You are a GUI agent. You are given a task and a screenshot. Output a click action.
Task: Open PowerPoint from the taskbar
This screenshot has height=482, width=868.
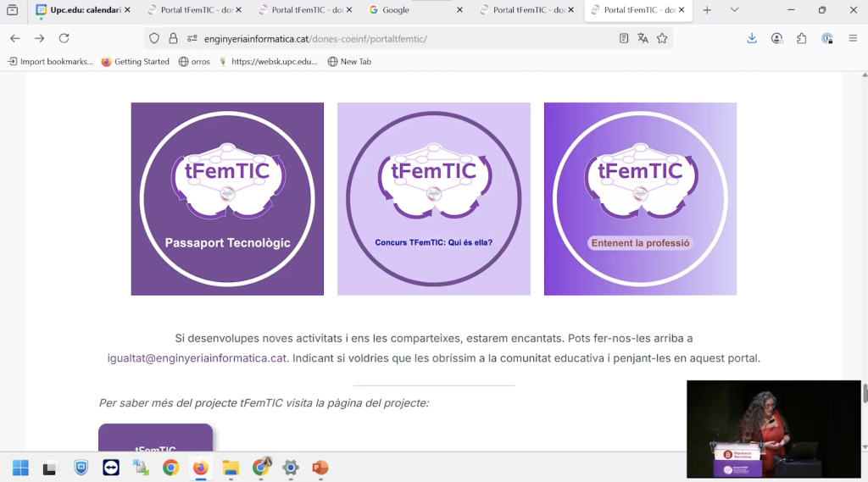click(320, 468)
